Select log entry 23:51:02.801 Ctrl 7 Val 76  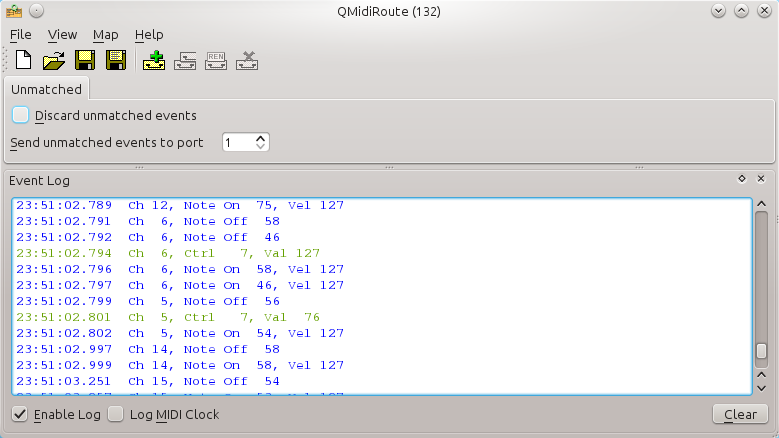tap(168, 317)
